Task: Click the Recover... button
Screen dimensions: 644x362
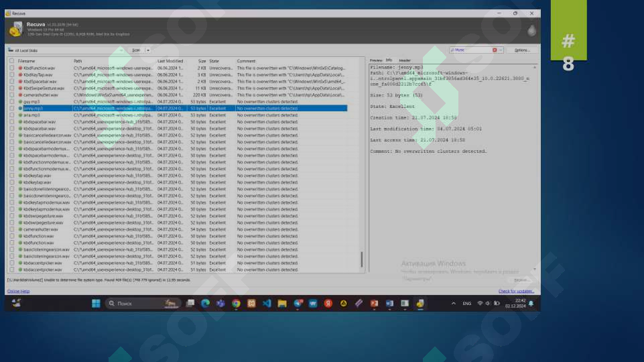Action: point(521,280)
